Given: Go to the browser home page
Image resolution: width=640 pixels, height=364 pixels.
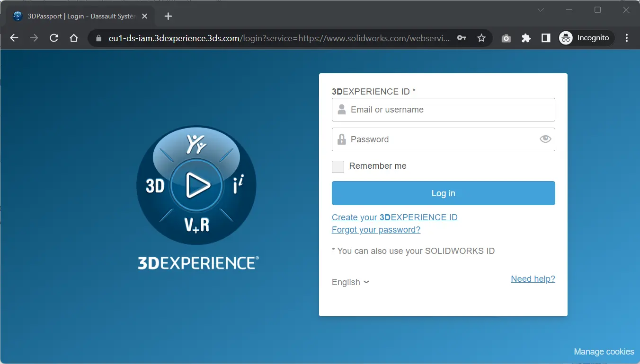Looking at the screenshot, I should (74, 38).
